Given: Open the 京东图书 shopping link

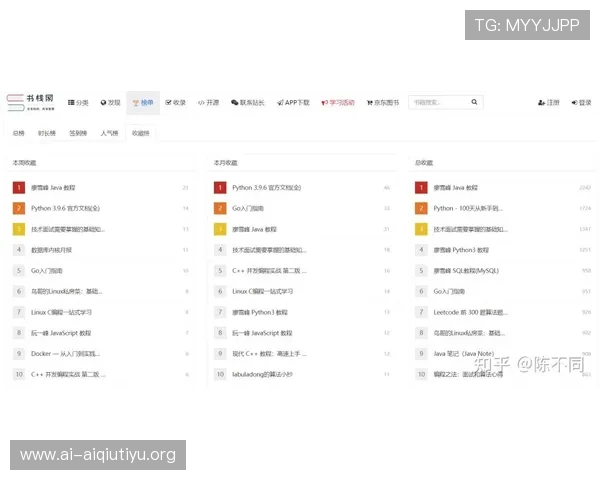Looking at the screenshot, I should tap(383, 103).
